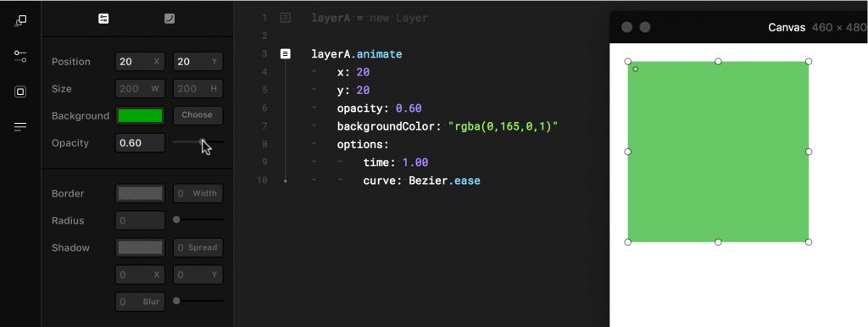Click the right-middle resize handle of the layer
Image resolution: width=868 pixels, height=327 pixels.
tap(809, 152)
